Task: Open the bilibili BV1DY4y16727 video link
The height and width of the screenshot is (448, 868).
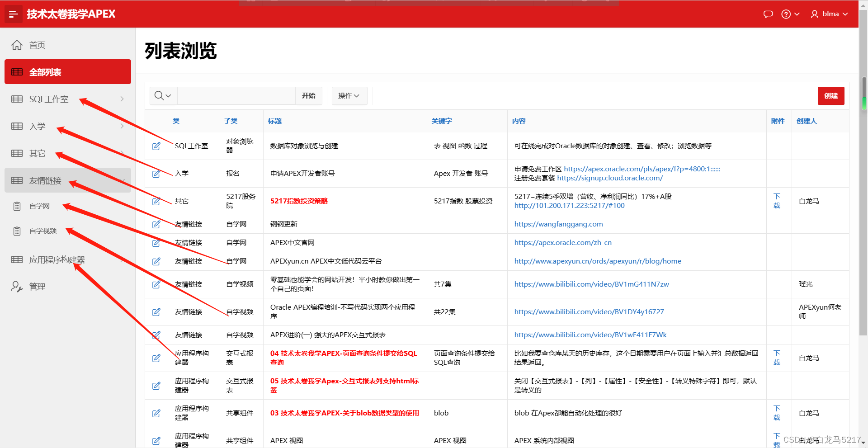Action: (589, 312)
